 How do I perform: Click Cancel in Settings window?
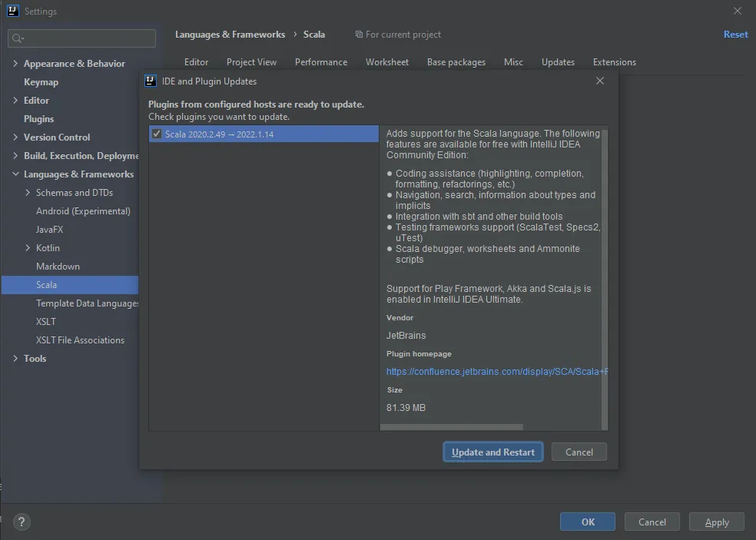652,522
